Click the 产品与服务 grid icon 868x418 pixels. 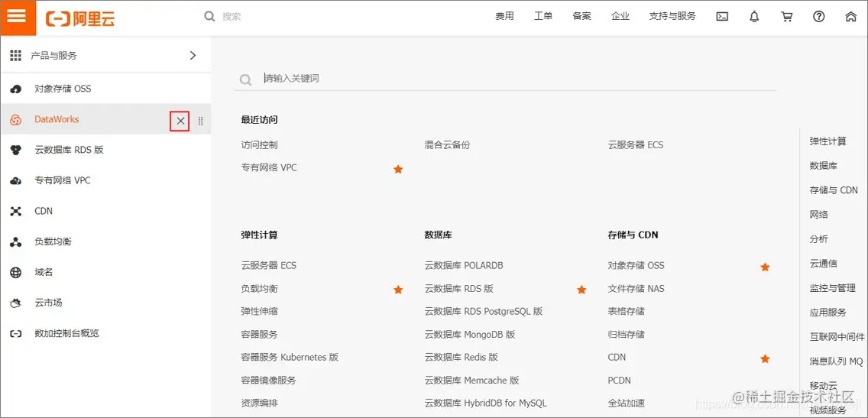tap(15, 55)
